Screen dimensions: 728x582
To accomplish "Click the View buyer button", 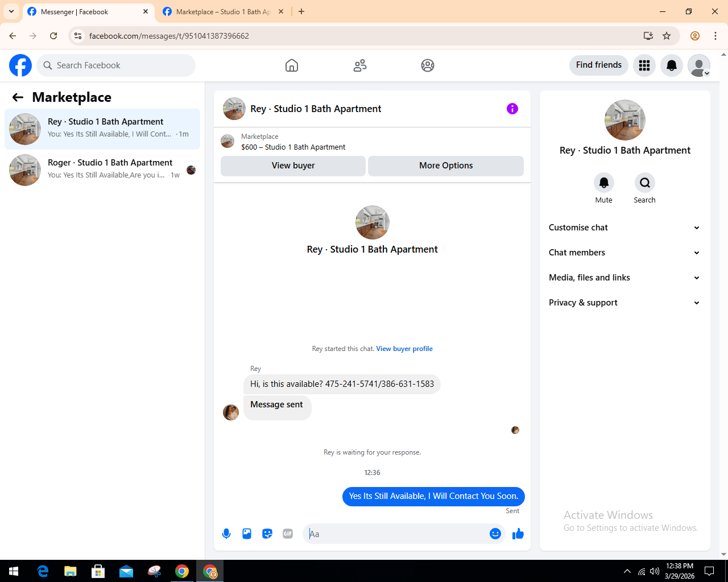I will click(293, 166).
